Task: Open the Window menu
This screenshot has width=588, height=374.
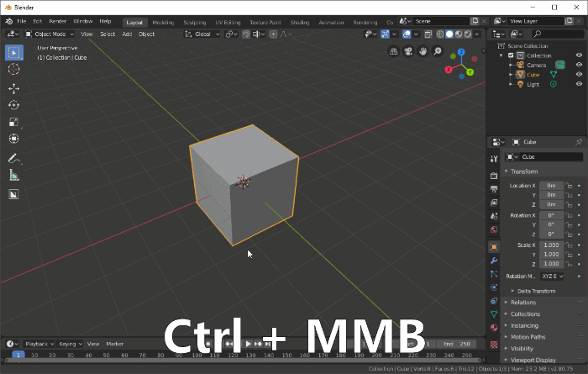Action: [x=83, y=21]
